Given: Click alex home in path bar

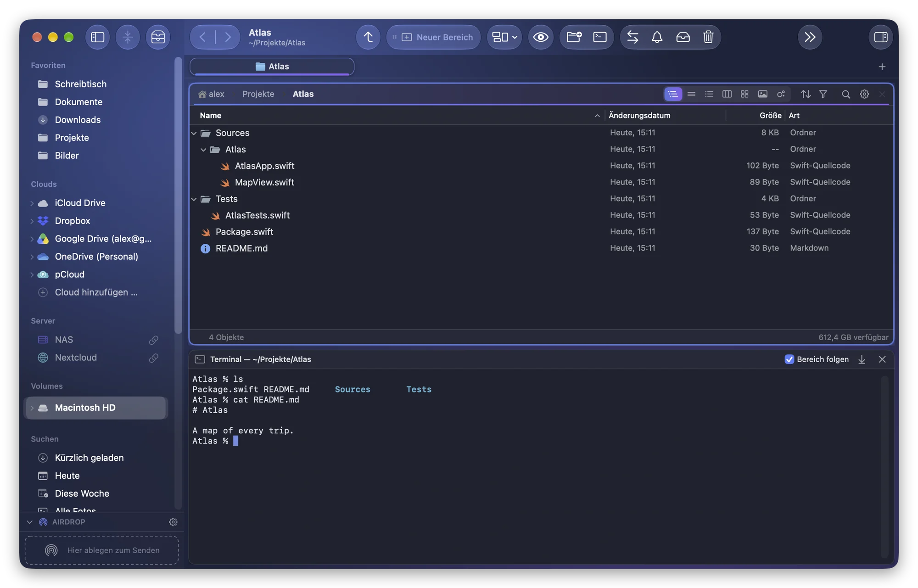Looking at the screenshot, I should click(x=211, y=94).
